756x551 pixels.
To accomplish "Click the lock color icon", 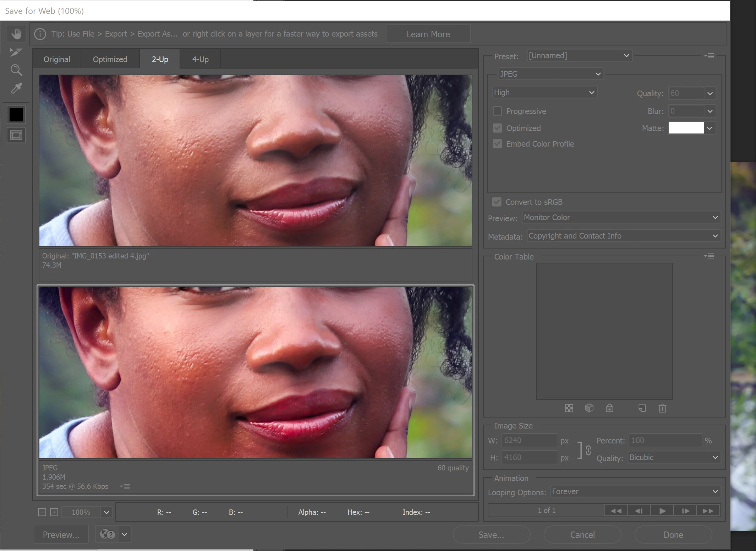I will coord(609,408).
